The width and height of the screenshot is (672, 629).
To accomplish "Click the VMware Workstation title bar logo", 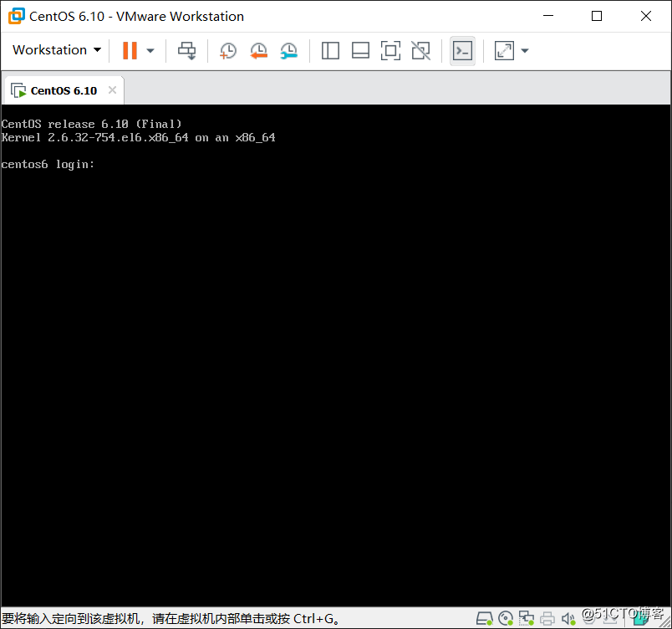I will click(x=16, y=16).
